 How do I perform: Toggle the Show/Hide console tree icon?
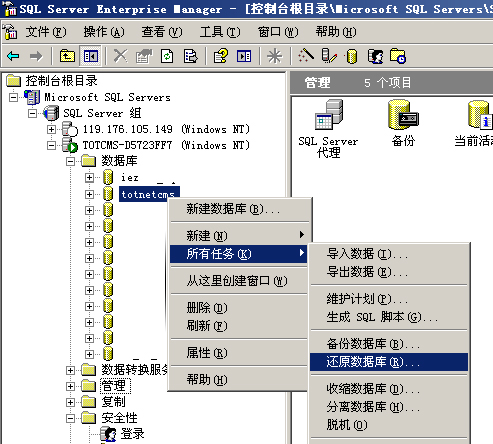91,56
